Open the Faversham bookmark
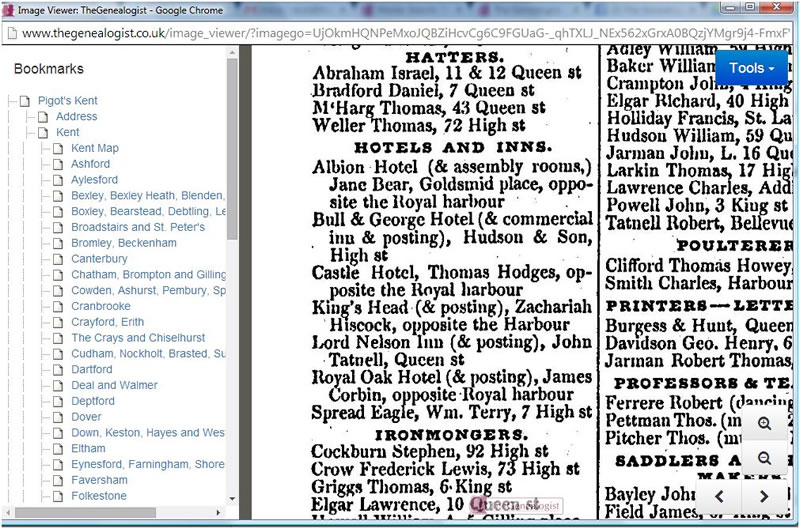Image resolution: width=800 pixels, height=529 pixels. (99, 480)
